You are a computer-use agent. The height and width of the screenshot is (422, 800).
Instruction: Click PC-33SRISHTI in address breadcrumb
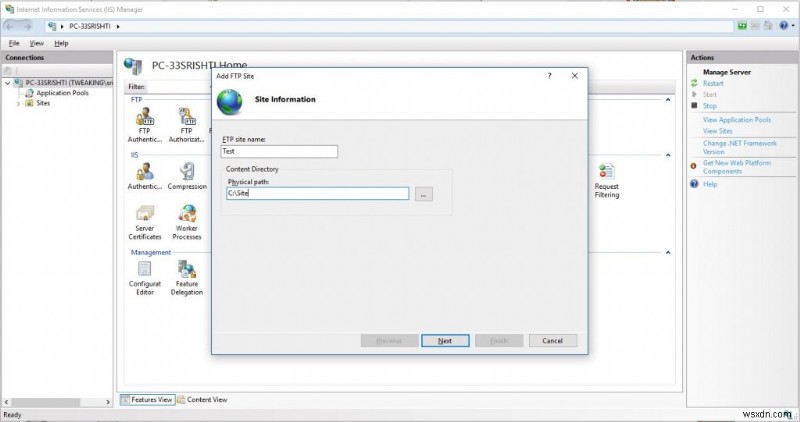pyautogui.click(x=89, y=26)
